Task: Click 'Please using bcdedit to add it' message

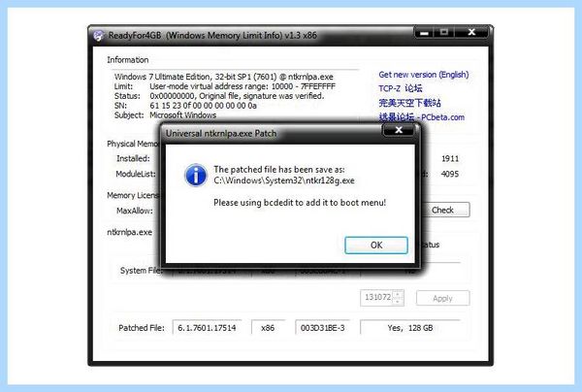Action: click(x=300, y=203)
